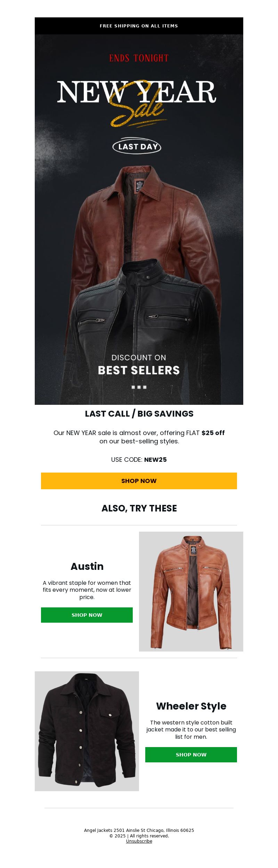Screen dimensions: 278x868
Task: Click the brand label inside brown jacket collar
Action: [x=139, y=186]
